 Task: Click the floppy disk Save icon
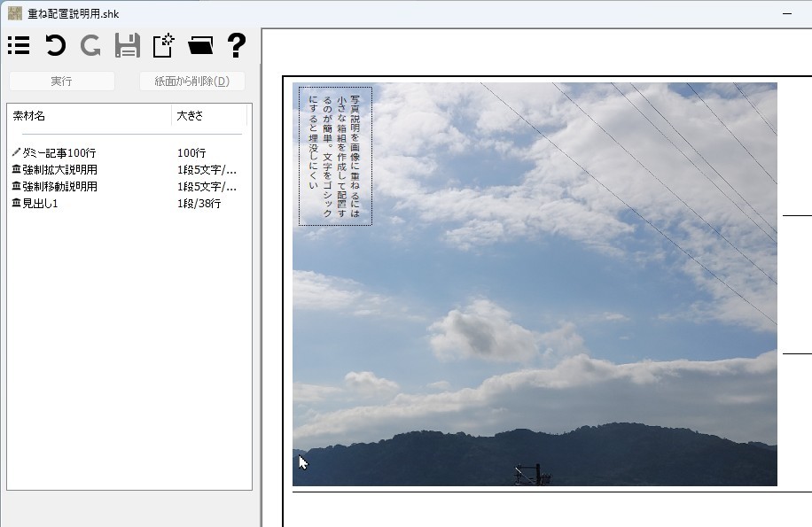tap(128, 46)
